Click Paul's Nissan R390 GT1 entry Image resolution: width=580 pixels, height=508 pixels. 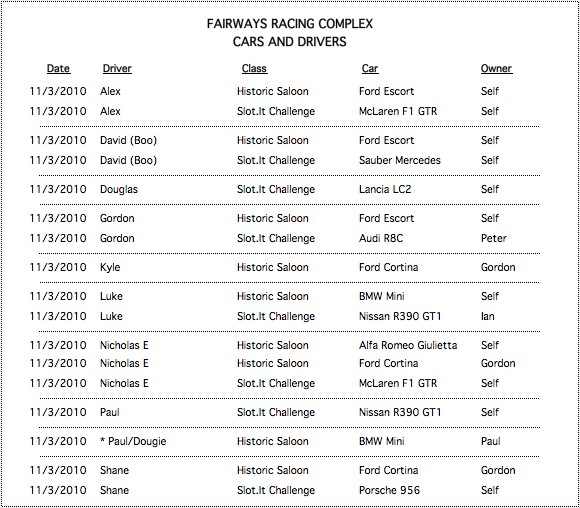point(399,413)
